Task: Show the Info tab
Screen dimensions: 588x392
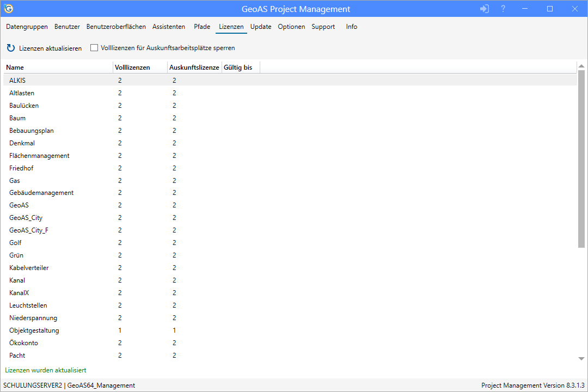Action: click(x=351, y=27)
